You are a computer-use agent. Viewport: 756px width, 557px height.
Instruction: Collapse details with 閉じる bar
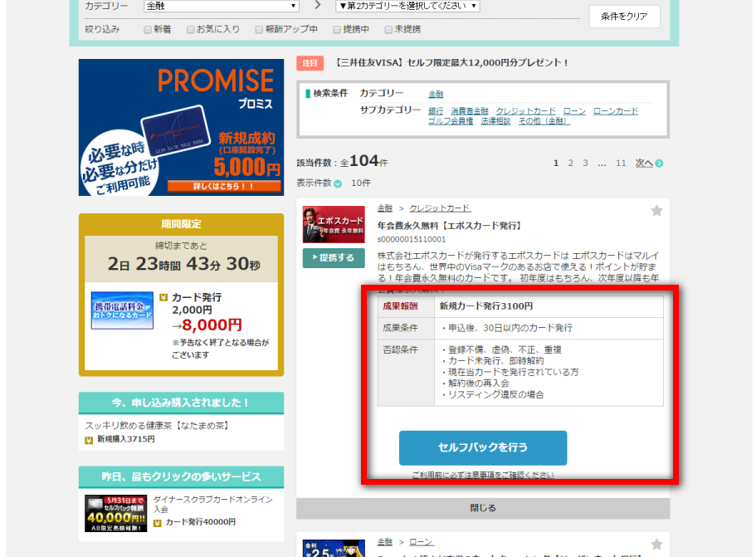[483, 508]
